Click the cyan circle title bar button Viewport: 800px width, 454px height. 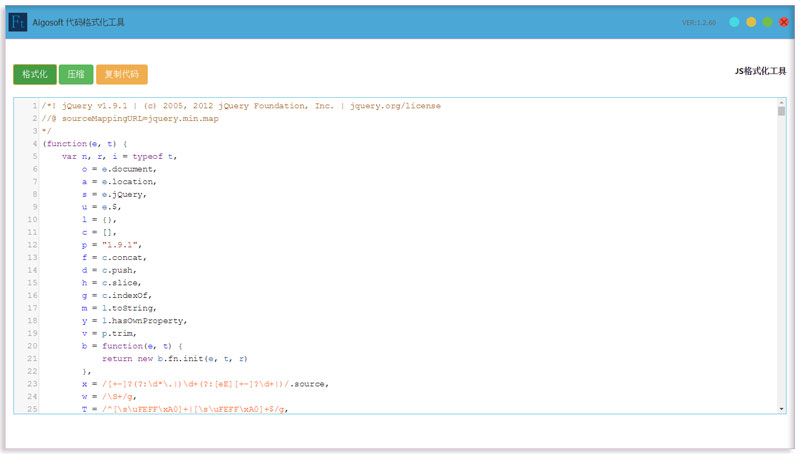(x=735, y=22)
